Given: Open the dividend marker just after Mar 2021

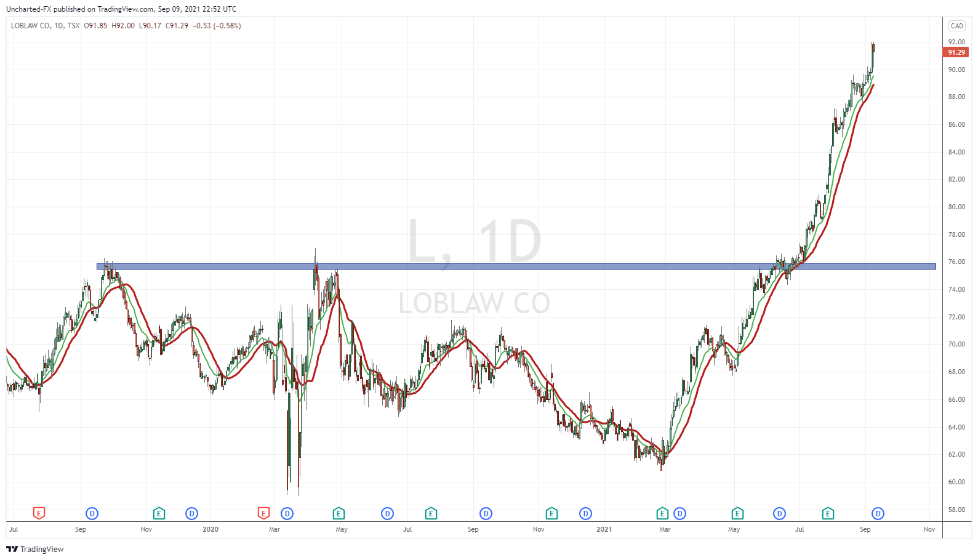Looking at the screenshot, I should point(679,513).
